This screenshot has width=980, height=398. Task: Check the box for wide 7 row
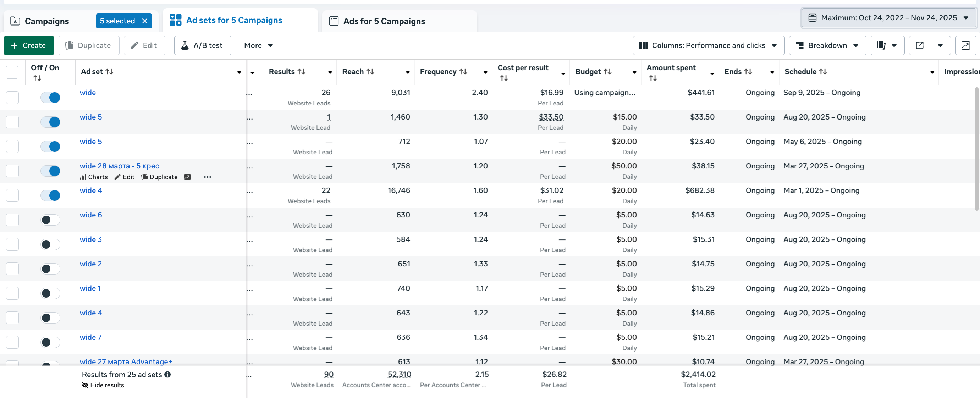12,342
